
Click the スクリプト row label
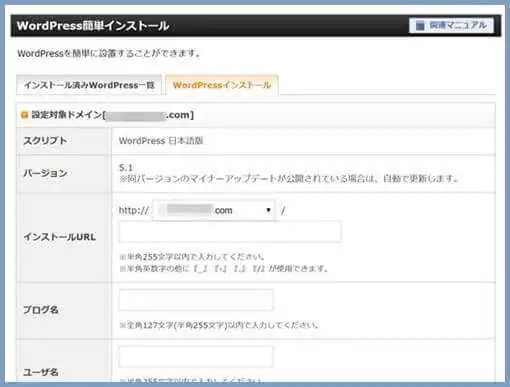(x=45, y=141)
